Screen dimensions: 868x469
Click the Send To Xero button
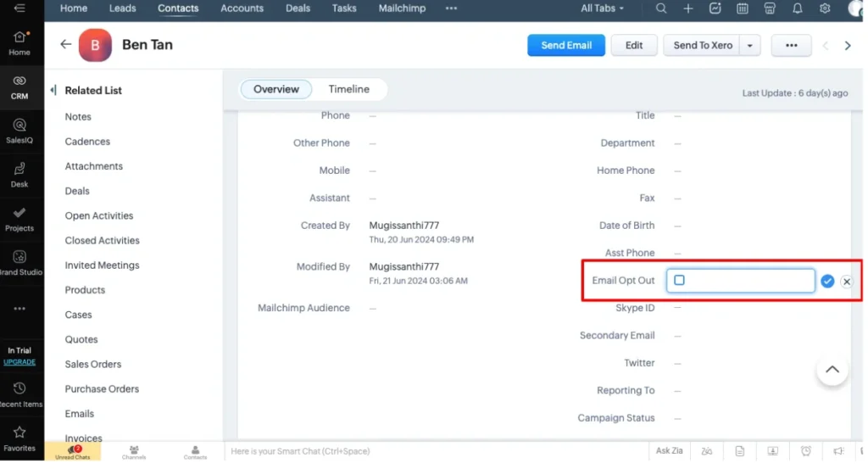[x=703, y=46]
